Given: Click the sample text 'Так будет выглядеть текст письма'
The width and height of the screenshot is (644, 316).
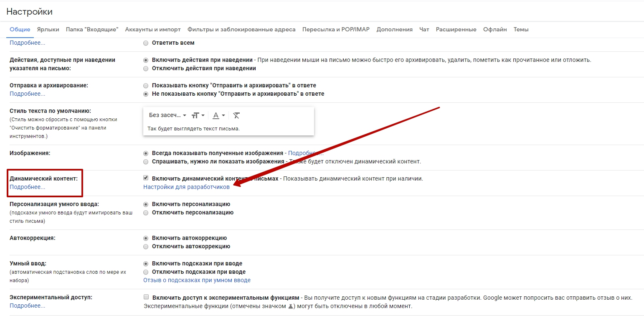Looking at the screenshot, I should point(193,129).
